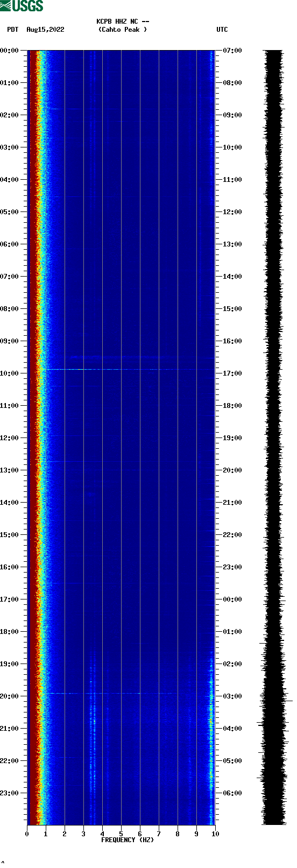Click the 06:00 UTC time label

[232, 793]
